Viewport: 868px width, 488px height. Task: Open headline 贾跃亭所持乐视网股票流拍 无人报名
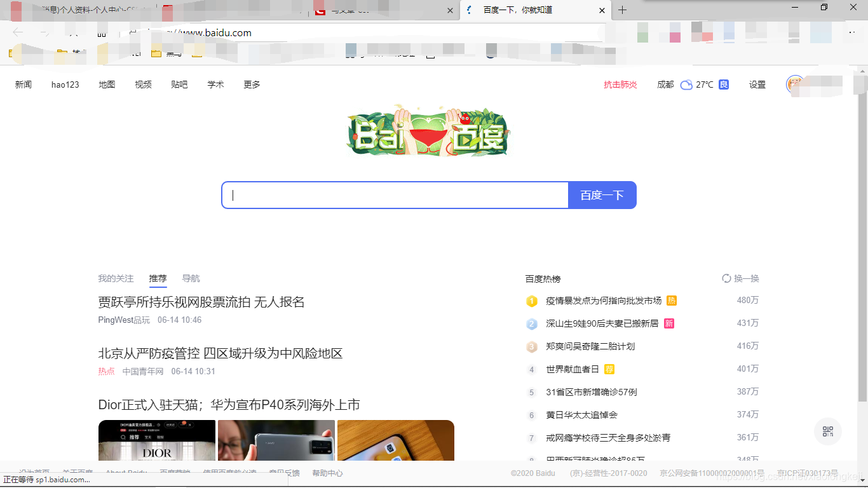point(201,302)
